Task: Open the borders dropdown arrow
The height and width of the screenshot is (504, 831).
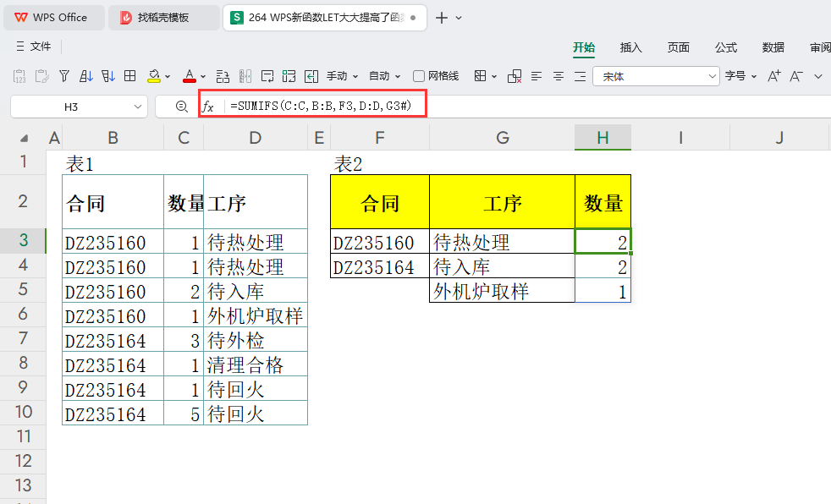Action: tap(494, 77)
